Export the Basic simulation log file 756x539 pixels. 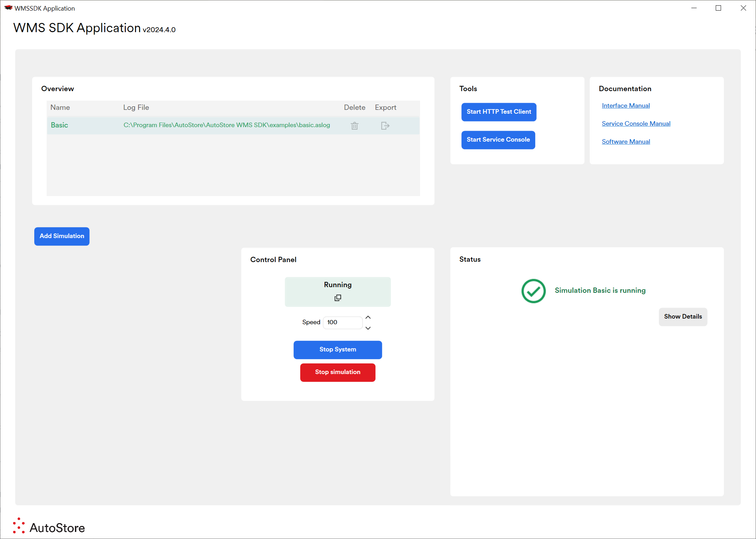pyautogui.click(x=385, y=126)
